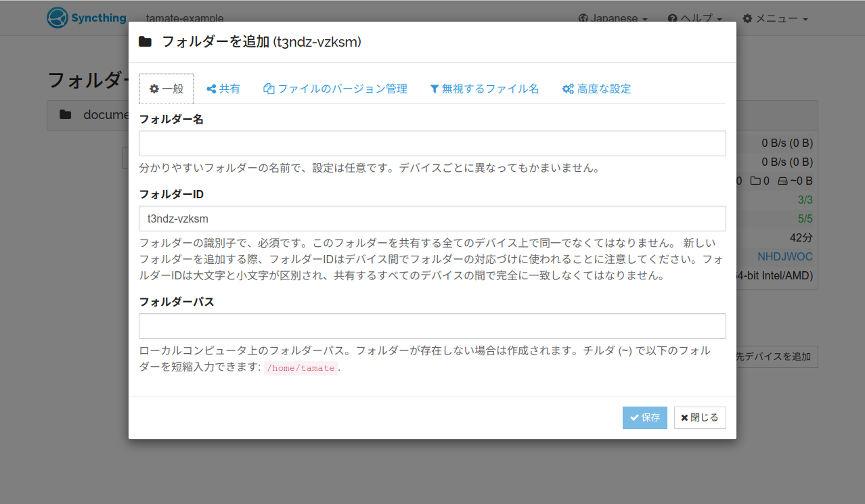Open the メニュー dropdown
This screenshot has height=504, width=865.
[775, 18]
